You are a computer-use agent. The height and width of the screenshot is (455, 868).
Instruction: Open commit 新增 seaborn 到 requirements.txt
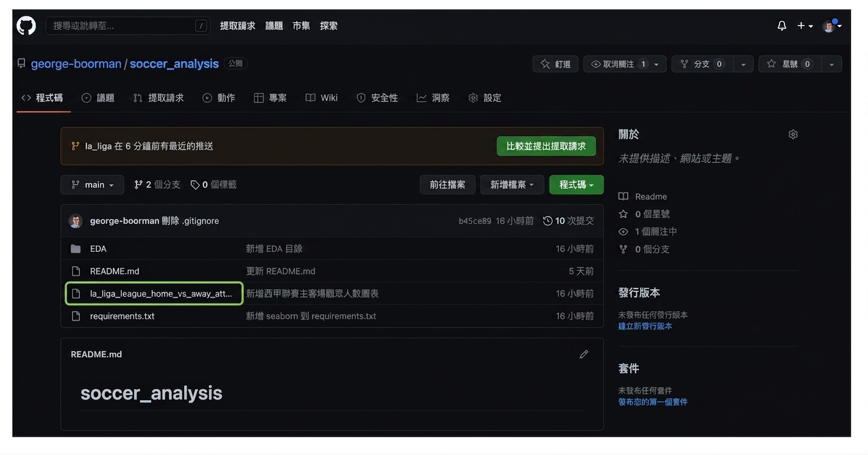click(311, 316)
